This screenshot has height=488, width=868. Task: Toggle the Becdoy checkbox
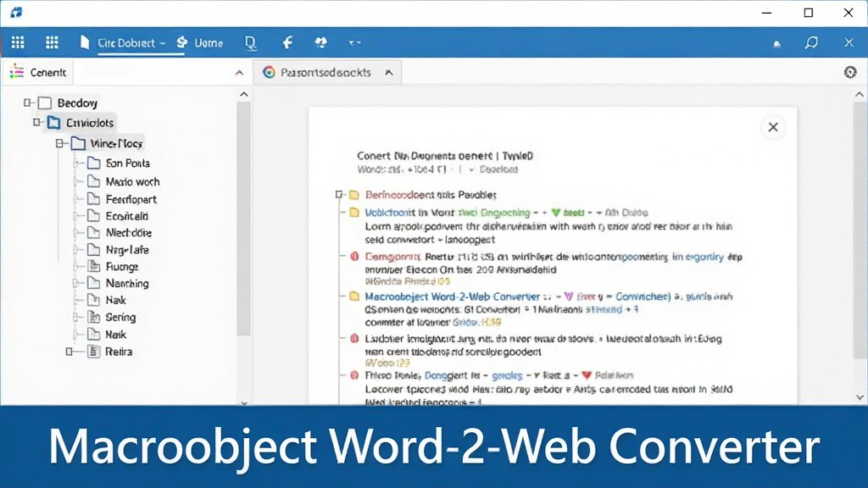(x=46, y=103)
